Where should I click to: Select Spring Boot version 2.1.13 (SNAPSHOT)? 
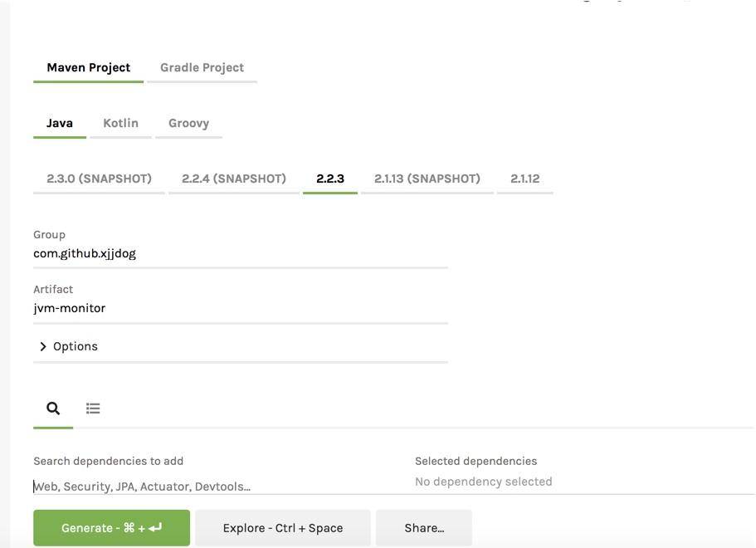(x=427, y=179)
